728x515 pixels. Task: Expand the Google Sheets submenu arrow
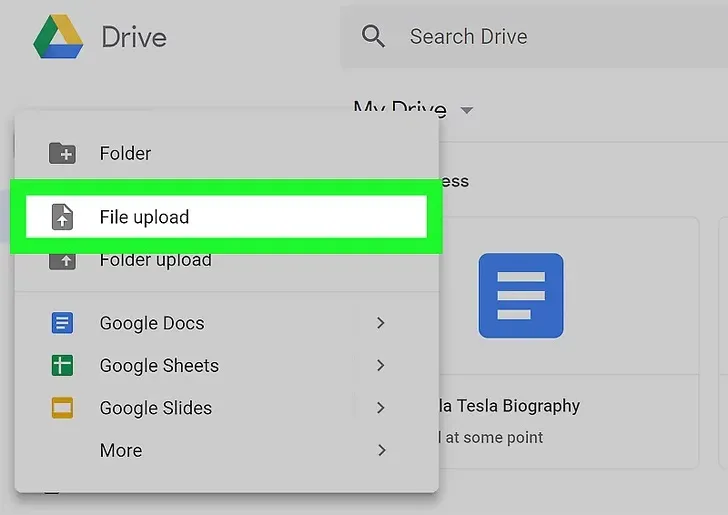[x=381, y=365]
